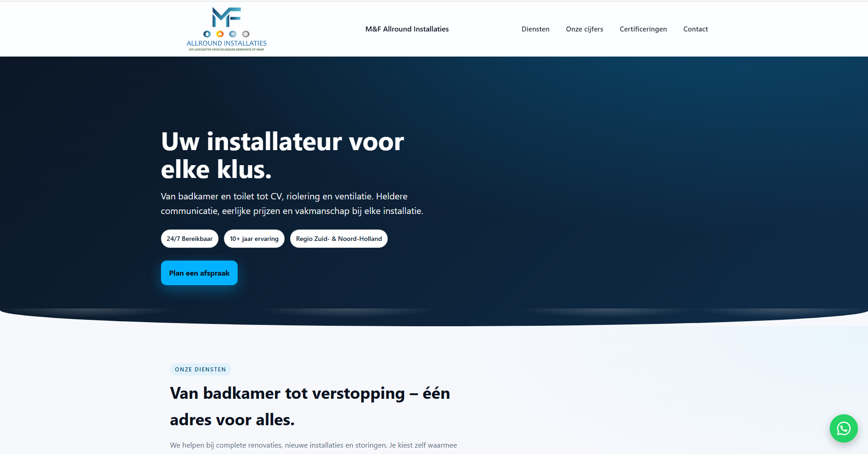Screen dimensions: 868x454
Task: Navigate to the Contact menu item
Action: point(695,29)
